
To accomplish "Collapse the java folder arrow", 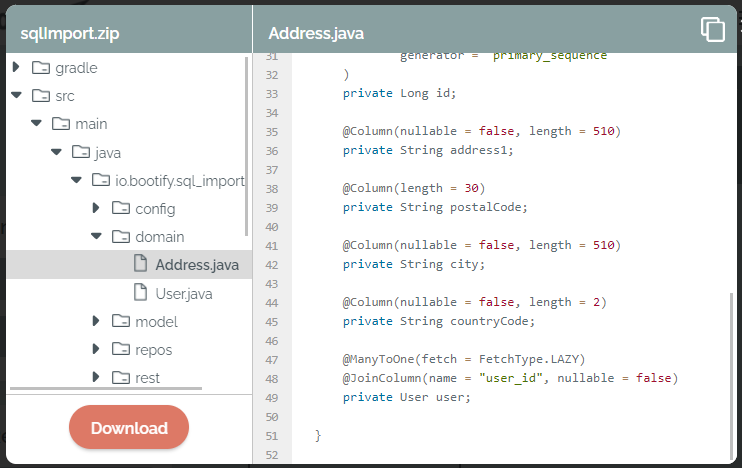I will click(56, 152).
